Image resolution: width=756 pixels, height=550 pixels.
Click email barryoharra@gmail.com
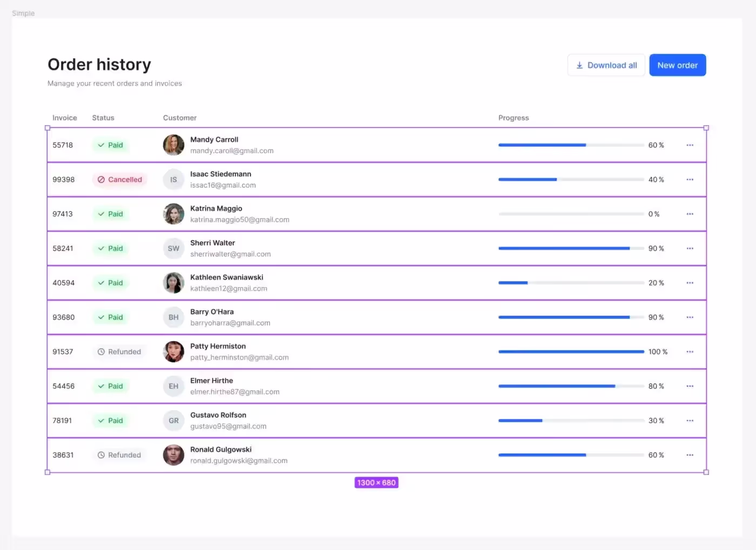(x=230, y=323)
